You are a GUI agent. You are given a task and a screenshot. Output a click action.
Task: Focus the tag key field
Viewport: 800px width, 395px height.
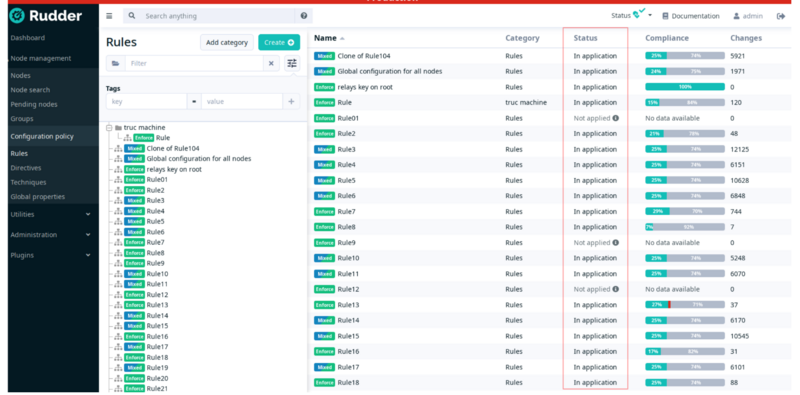pos(146,102)
